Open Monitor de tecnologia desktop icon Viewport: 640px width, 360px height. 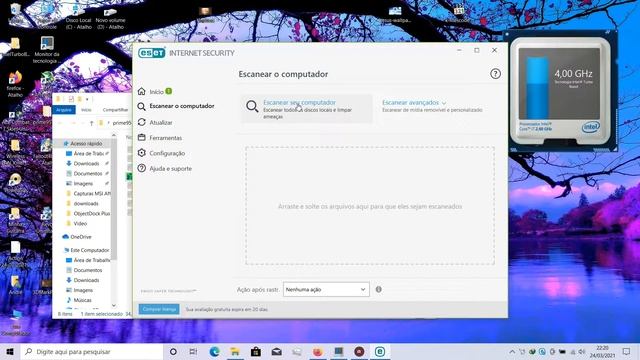(47, 50)
